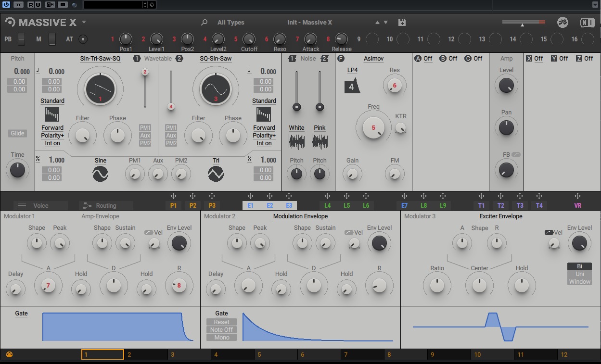This screenshot has width=601, height=364.
Task: Toggle oscillator 2 Polarity+ setting
Action: [x=264, y=136]
